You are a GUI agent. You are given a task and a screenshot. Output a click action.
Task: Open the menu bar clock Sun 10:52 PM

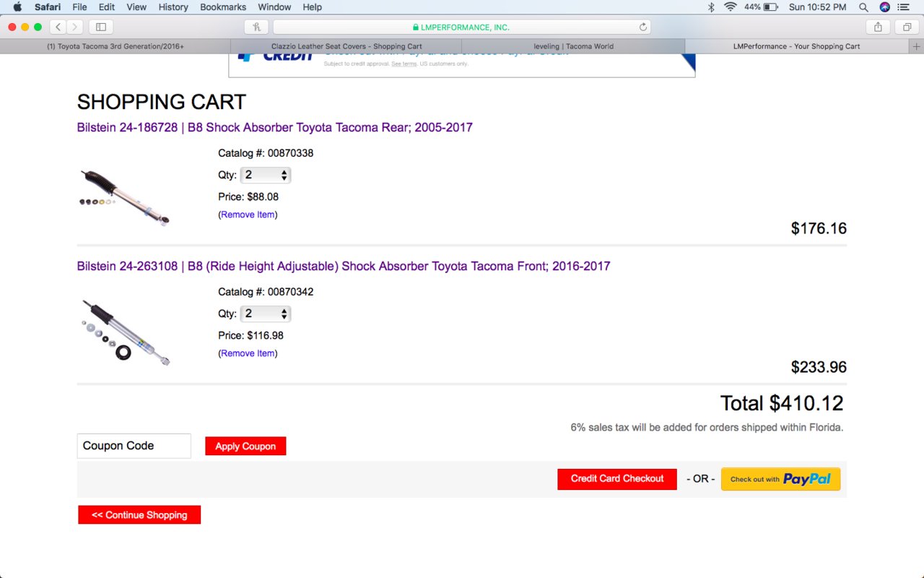(818, 7)
